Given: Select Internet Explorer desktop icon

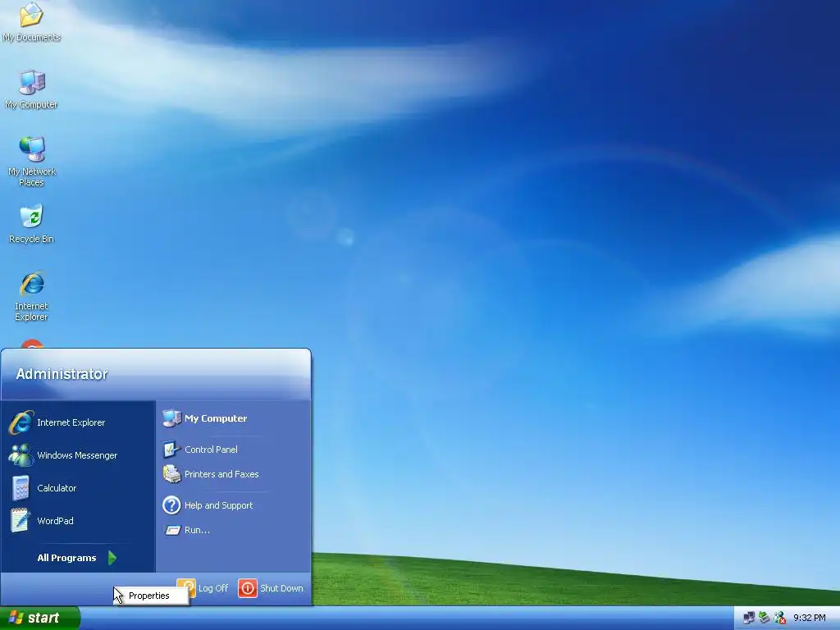Looking at the screenshot, I should click(x=32, y=296).
